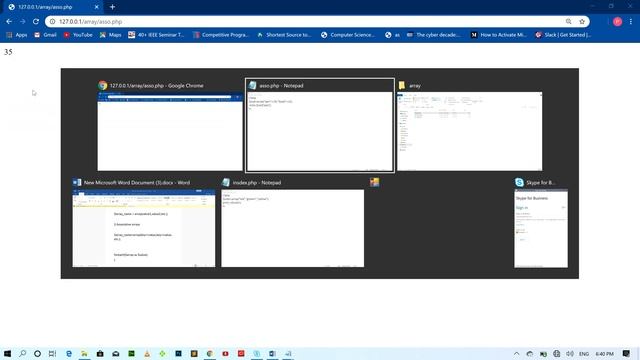
Task: Switch to Notepad via taskbar icon
Action: click(288, 353)
